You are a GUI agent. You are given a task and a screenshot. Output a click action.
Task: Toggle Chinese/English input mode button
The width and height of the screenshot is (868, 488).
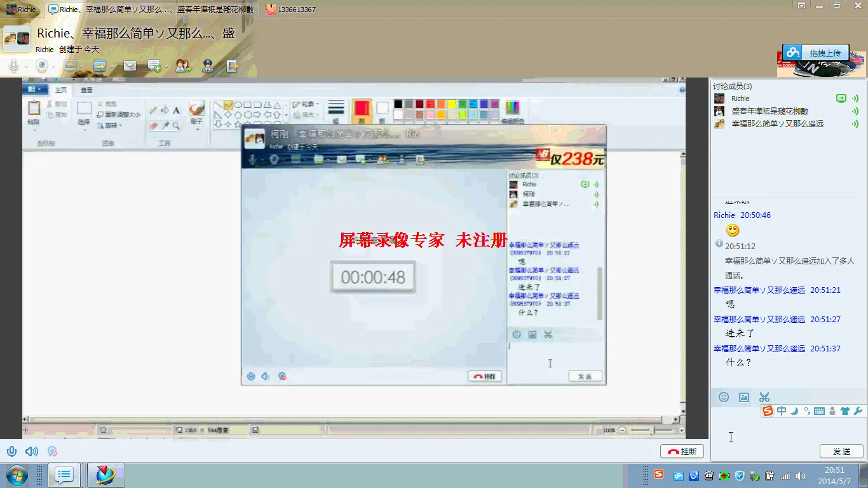(x=782, y=411)
